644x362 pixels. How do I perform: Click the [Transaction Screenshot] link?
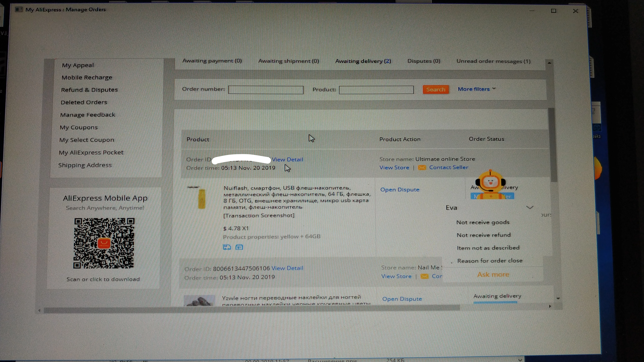coord(259,215)
